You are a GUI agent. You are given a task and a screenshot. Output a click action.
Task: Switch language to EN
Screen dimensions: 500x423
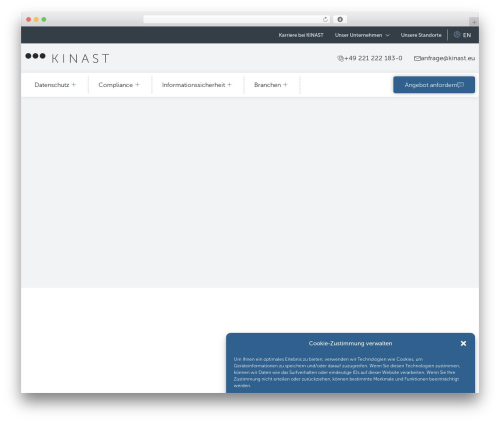click(467, 35)
